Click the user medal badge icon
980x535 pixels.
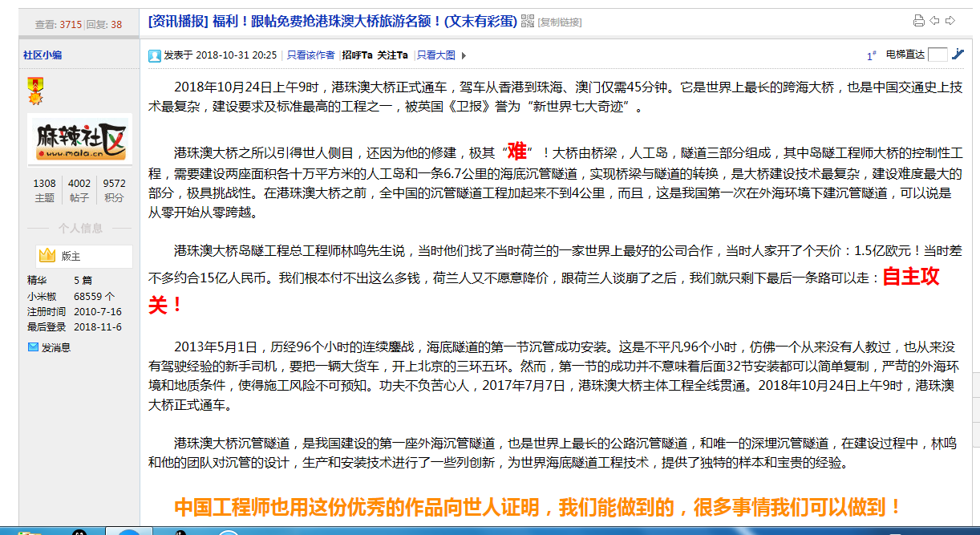pos(34,91)
